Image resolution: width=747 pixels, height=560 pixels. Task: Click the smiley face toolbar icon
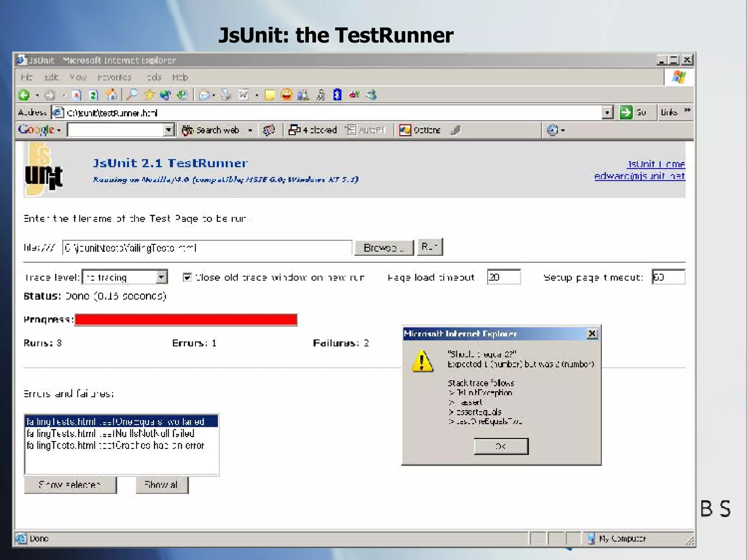[287, 95]
